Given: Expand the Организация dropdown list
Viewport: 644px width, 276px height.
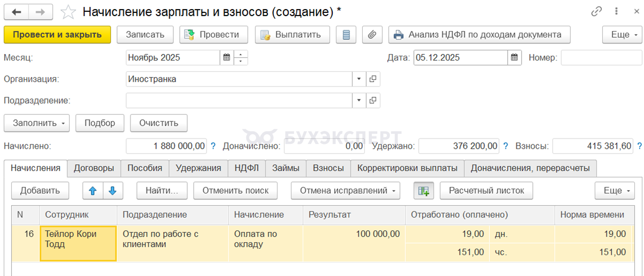Looking at the screenshot, I should [x=359, y=79].
